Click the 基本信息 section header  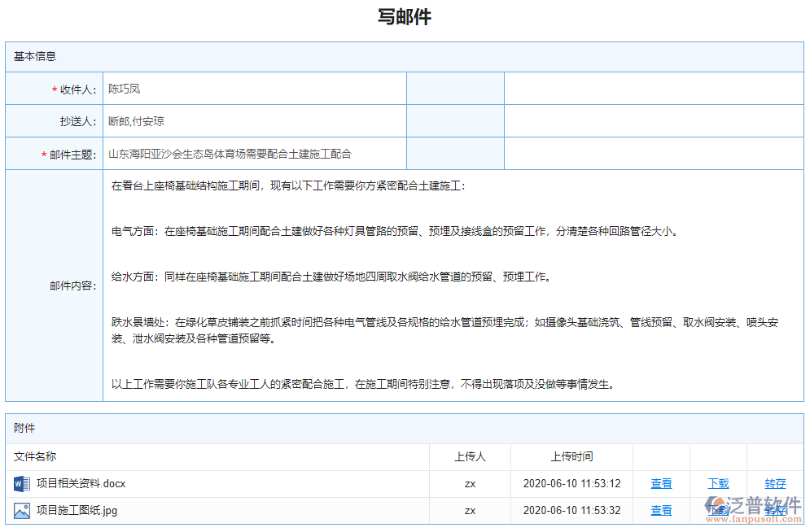click(34, 55)
